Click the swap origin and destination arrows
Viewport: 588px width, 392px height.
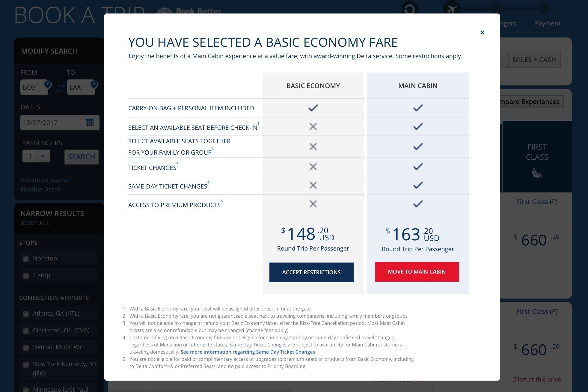tap(61, 88)
